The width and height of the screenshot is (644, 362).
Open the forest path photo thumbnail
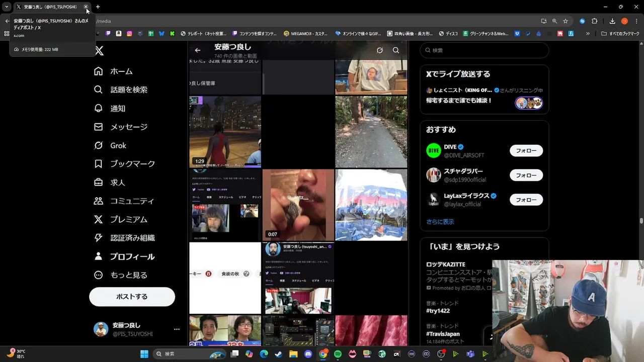[x=371, y=132]
